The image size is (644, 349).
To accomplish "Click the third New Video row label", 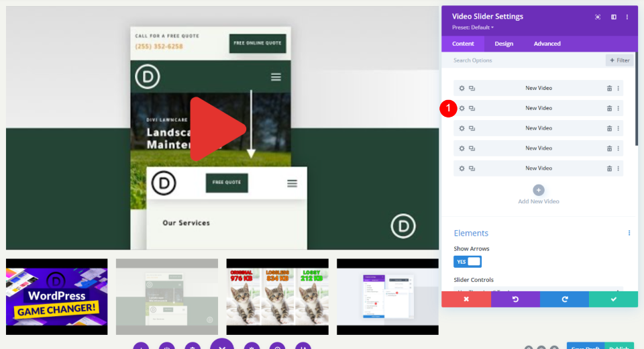I will [x=539, y=128].
